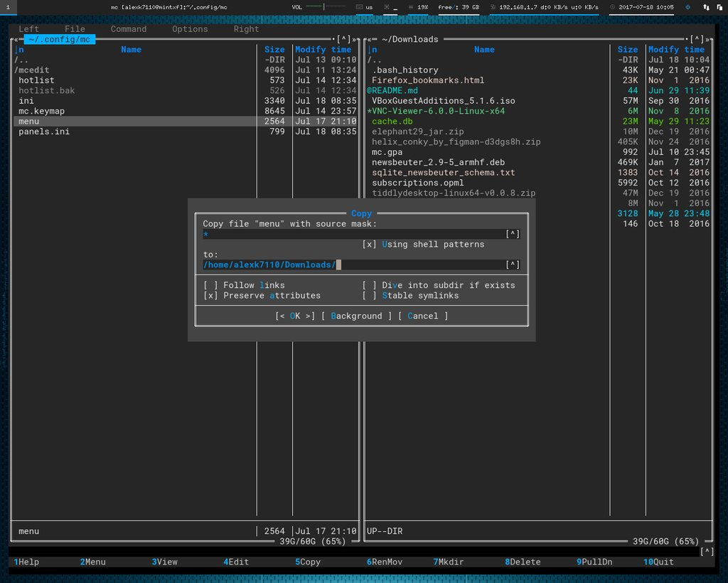Screen dimensions: 728x583
Task: Click the keyboard layout icon beside 'us'
Action: pos(360,7)
